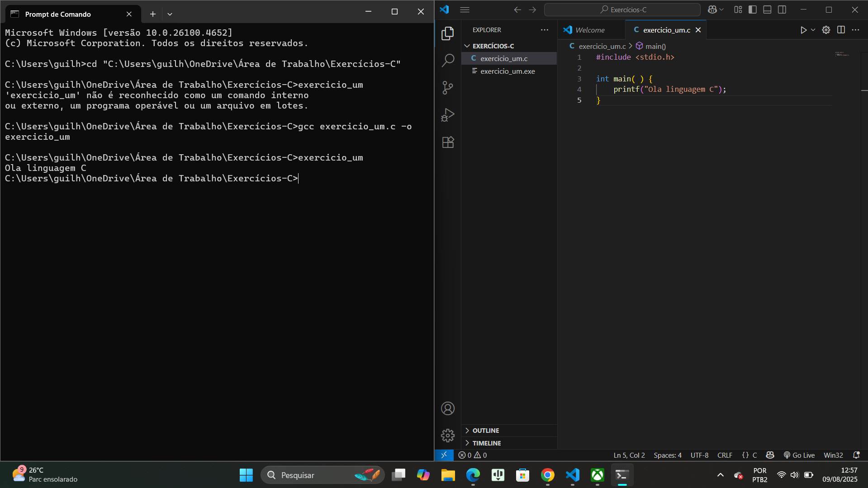The width and height of the screenshot is (868, 488).
Task: Select the Prompt de Comando tab
Action: tap(72, 14)
